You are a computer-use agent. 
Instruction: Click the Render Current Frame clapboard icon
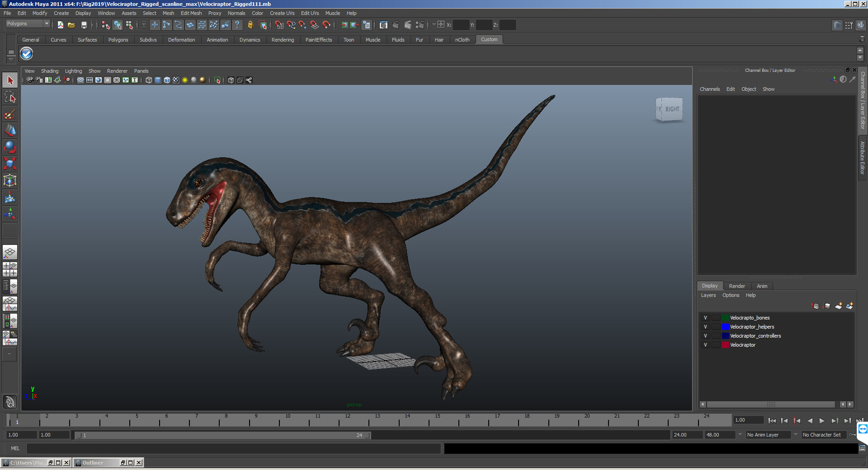point(396,25)
